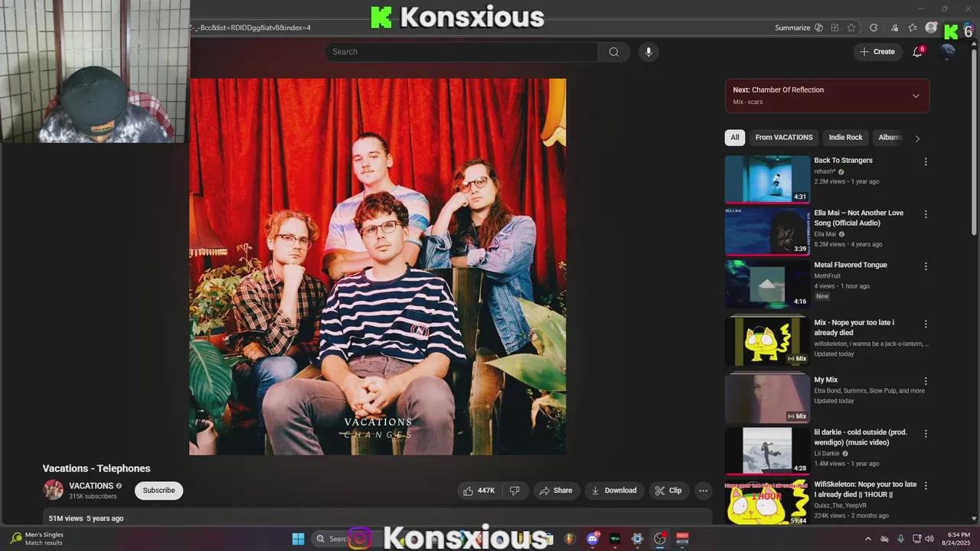The height and width of the screenshot is (551, 980).
Task: Open options for Ella Mai Not Another Love Song
Action: [926, 214]
